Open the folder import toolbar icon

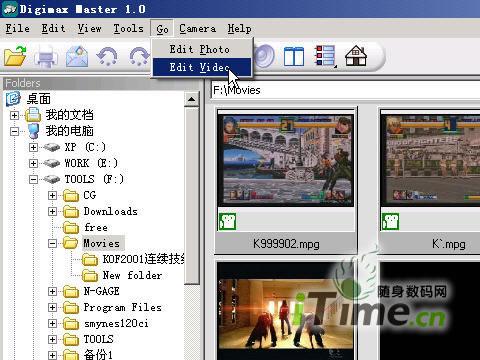click(15, 56)
